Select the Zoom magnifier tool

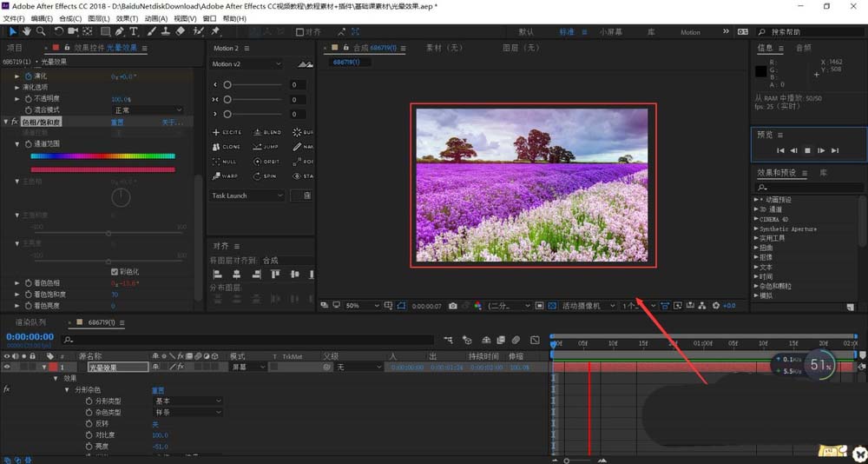(41, 31)
